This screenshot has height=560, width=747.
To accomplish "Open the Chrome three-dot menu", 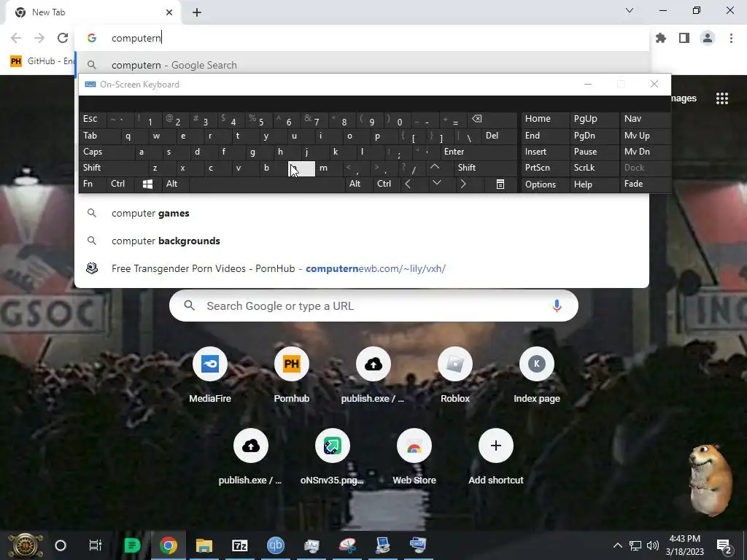I will tap(731, 38).
